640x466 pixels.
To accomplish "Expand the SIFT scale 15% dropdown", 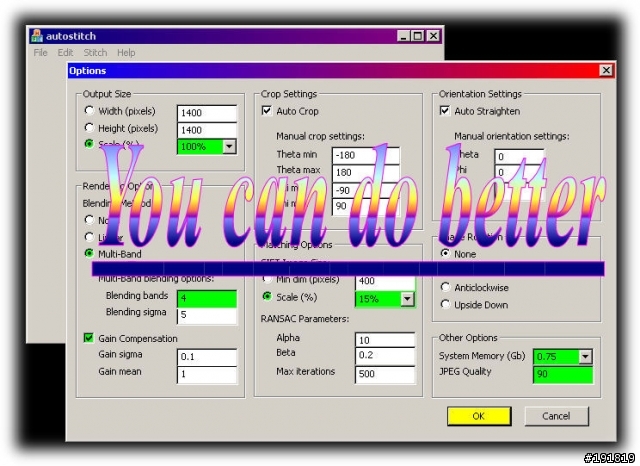I will [407, 299].
